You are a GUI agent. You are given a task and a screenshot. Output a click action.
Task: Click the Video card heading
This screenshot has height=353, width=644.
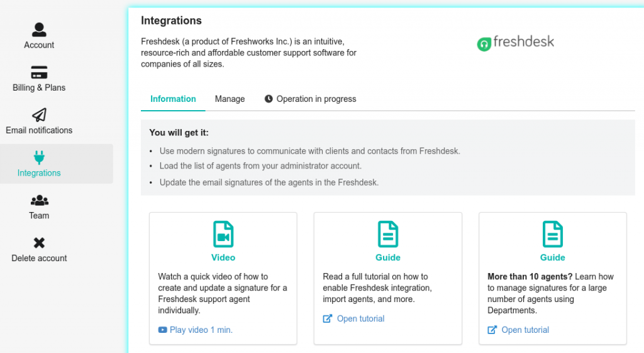[x=223, y=257]
